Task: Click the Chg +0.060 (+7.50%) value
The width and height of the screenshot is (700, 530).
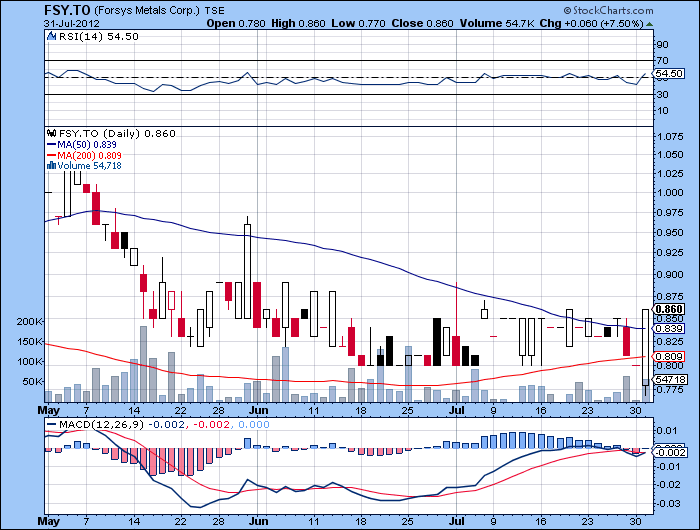Action: 592,24
